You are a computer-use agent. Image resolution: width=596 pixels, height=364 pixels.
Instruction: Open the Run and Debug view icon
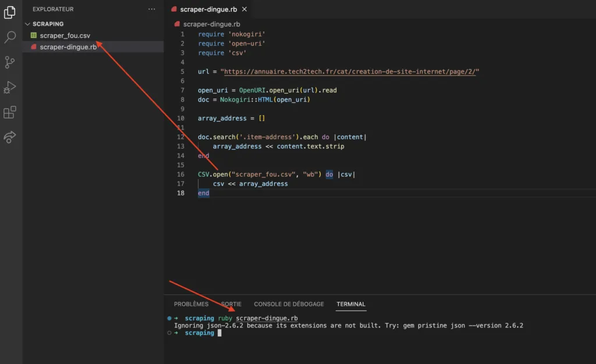(x=10, y=87)
